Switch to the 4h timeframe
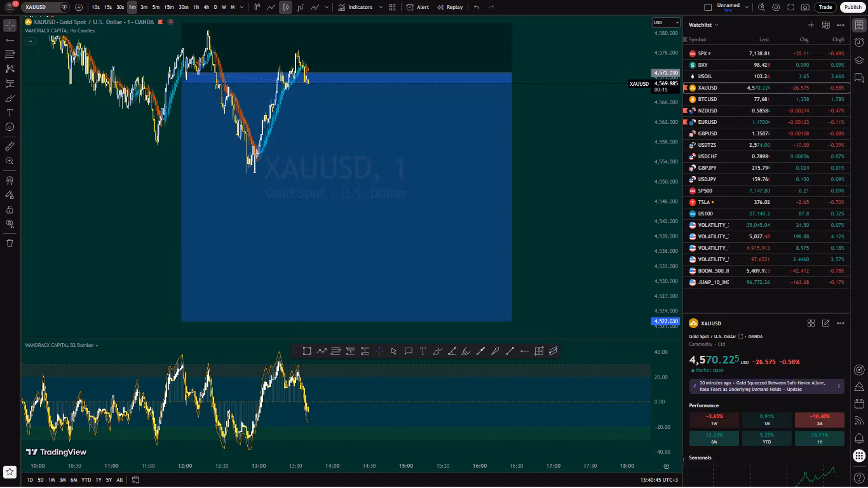868x488 pixels. (206, 7)
